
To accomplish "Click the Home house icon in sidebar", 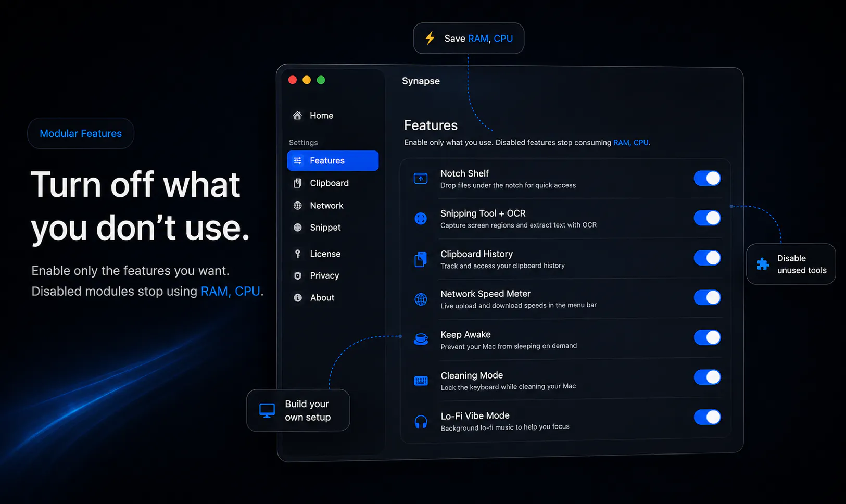I will [x=297, y=116].
